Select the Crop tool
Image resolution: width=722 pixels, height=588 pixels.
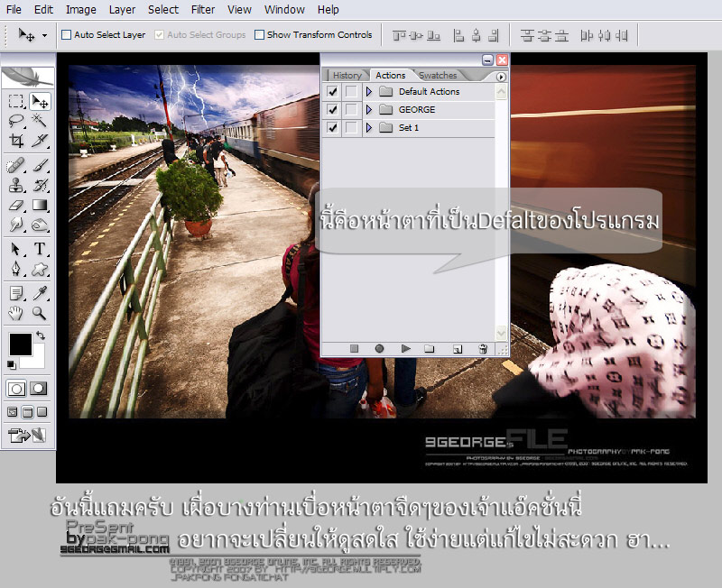(x=16, y=141)
